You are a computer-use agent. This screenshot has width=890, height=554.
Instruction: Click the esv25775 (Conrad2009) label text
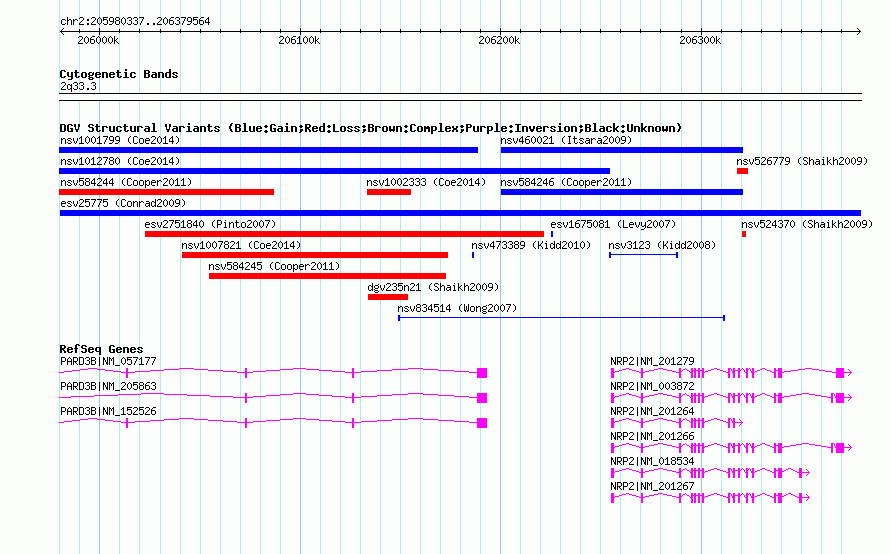[x=123, y=203]
